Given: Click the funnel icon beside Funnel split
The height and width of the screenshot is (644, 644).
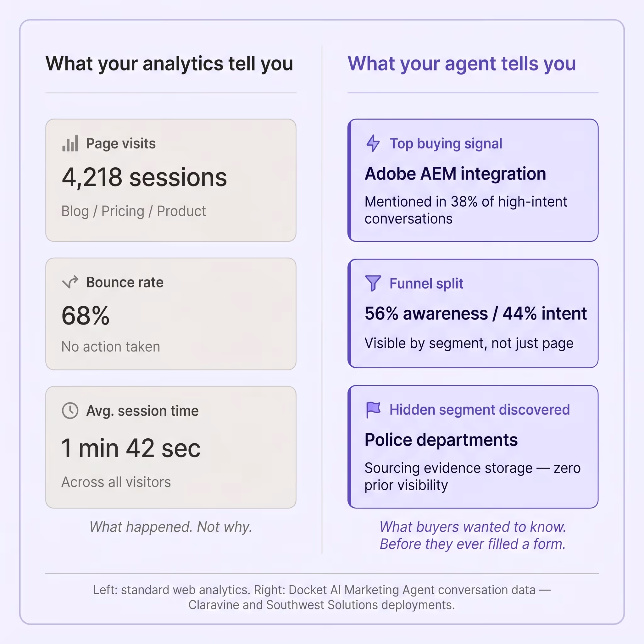Looking at the screenshot, I should tap(373, 283).
